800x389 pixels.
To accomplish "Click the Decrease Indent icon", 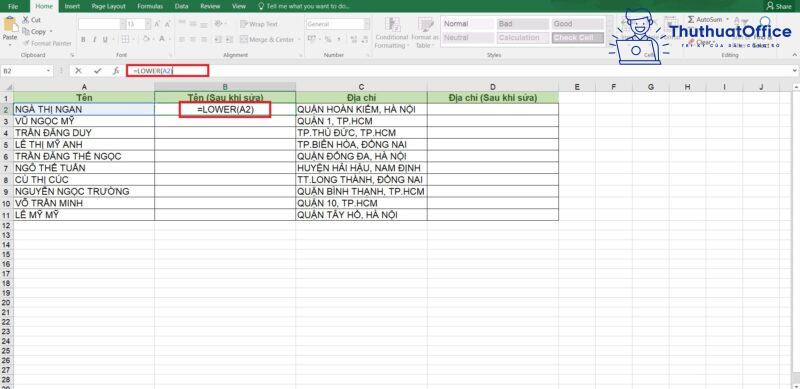I will pyautogui.click(x=218, y=39).
